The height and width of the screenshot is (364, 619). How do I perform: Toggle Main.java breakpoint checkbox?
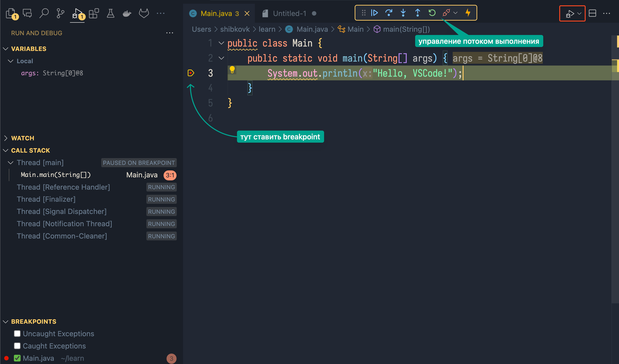17,358
